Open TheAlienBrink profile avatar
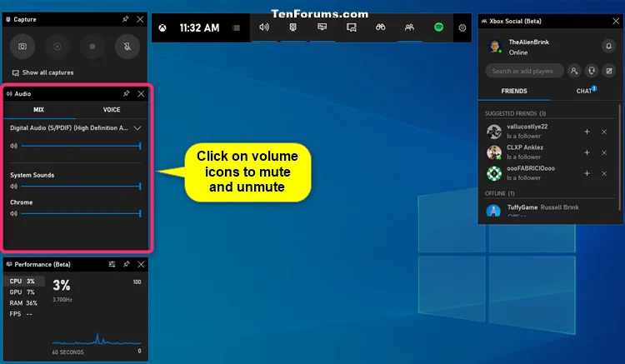The height and width of the screenshot is (364, 625). click(x=494, y=47)
